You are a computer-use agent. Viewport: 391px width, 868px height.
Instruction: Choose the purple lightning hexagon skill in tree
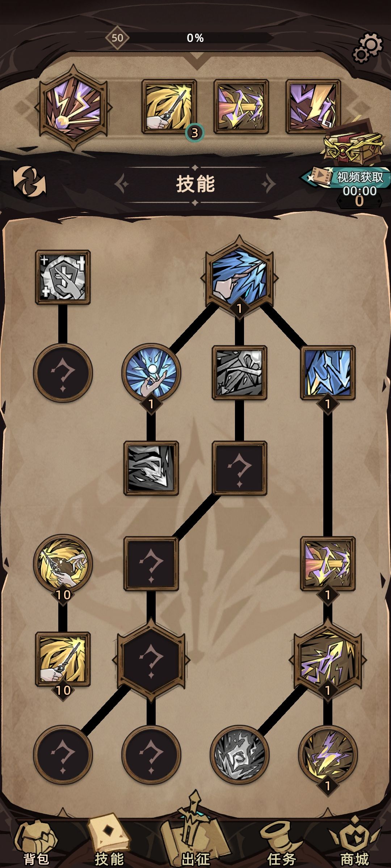tap(328, 660)
